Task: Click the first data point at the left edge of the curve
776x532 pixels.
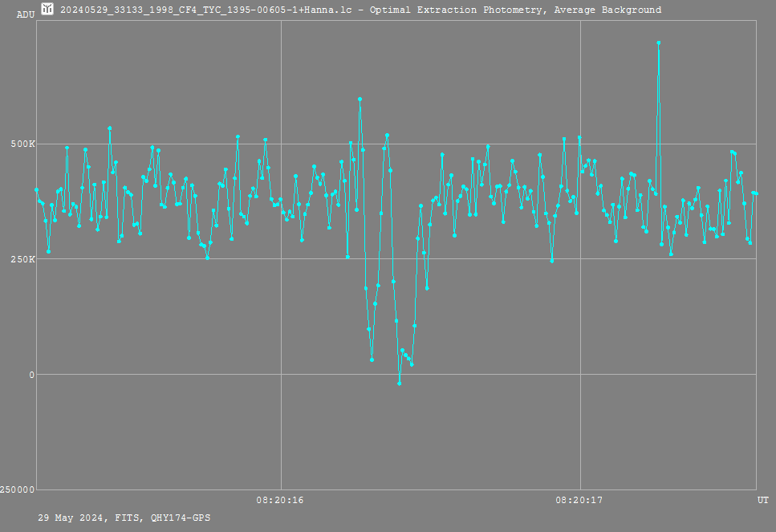Action: tap(37, 189)
